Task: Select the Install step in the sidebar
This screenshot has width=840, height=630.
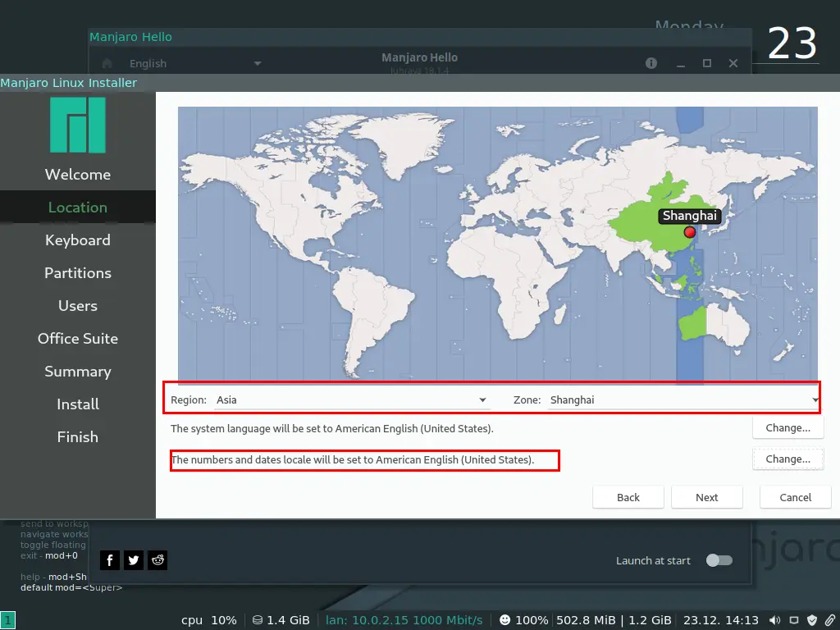Action: tap(78, 404)
